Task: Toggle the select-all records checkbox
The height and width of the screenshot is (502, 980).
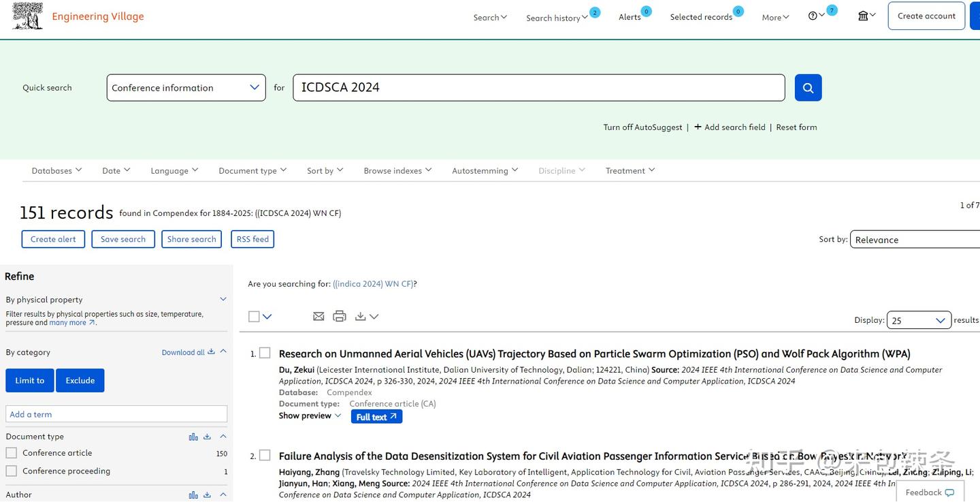Action: [x=252, y=316]
